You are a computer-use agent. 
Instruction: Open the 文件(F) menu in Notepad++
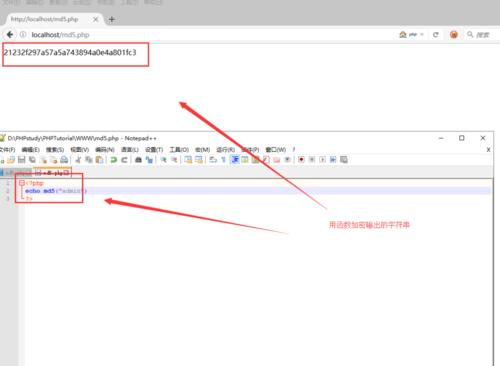pyautogui.click(x=7, y=149)
